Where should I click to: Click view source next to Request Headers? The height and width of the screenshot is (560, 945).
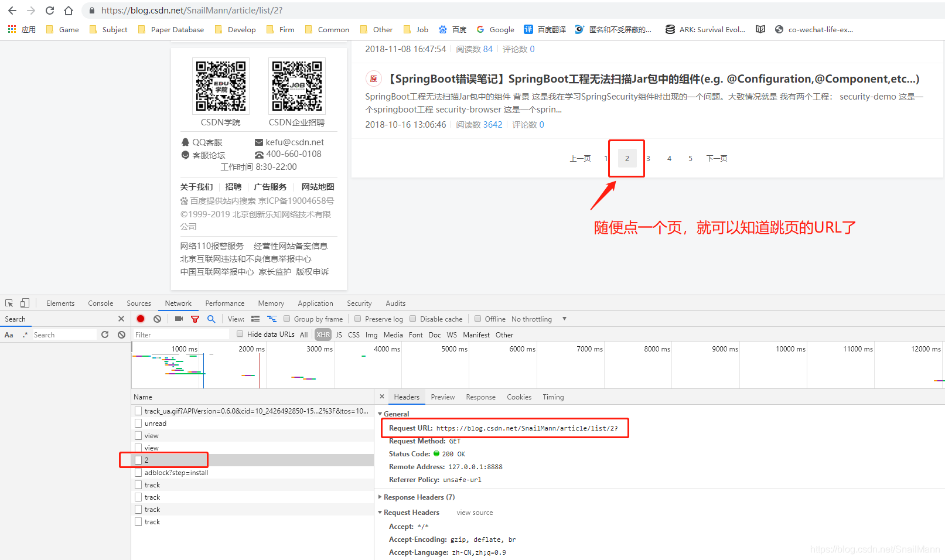(x=475, y=513)
